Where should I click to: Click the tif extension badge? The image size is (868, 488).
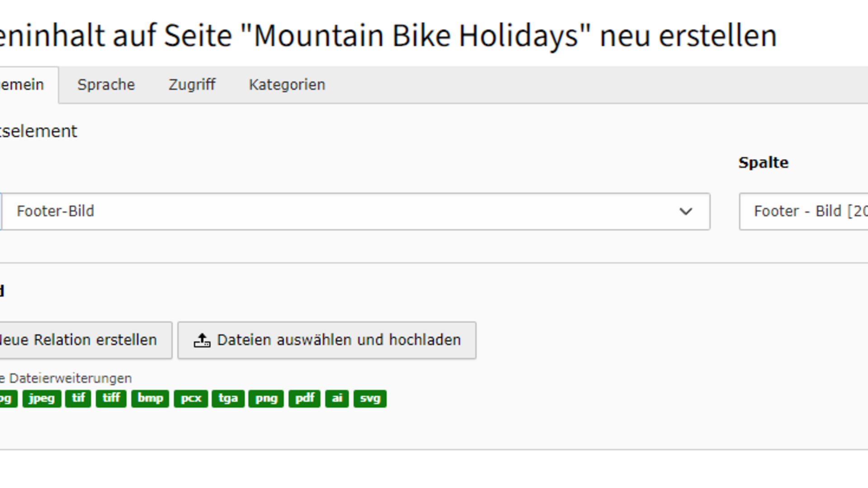pyautogui.click(x=78, y=399)
